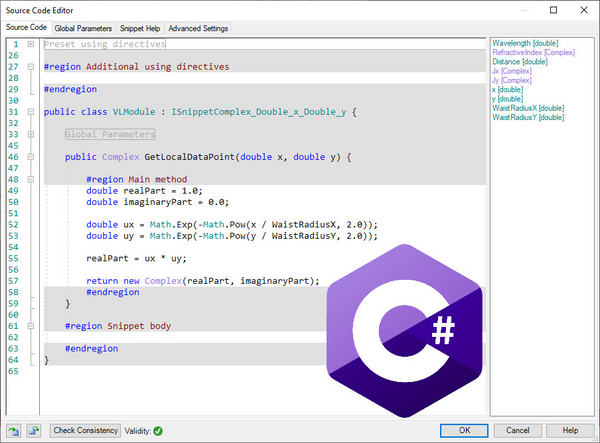Click the green validity checkmark icon
The width and height of the screenshot is (600, 443).
click(x=158, y=430)
